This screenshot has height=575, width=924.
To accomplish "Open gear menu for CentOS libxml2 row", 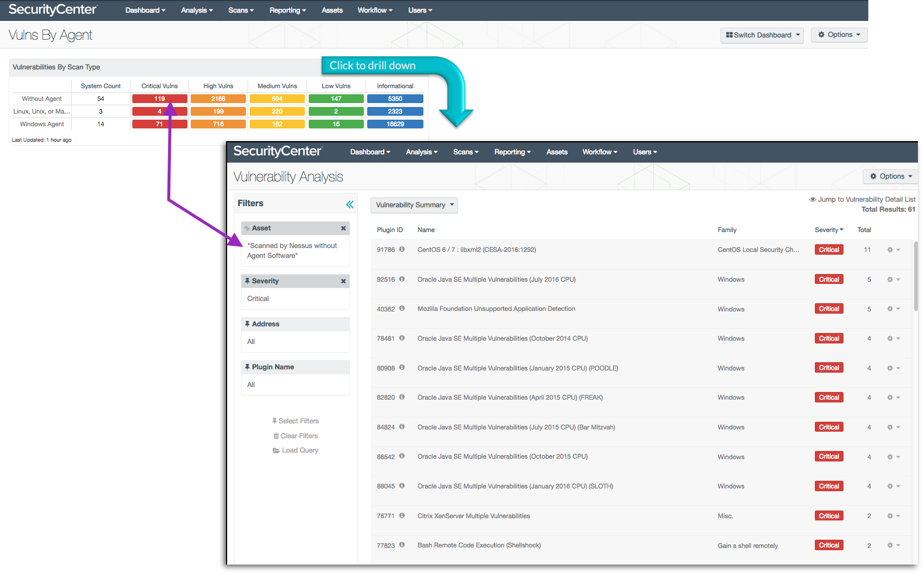I will (x=893, y=250).
